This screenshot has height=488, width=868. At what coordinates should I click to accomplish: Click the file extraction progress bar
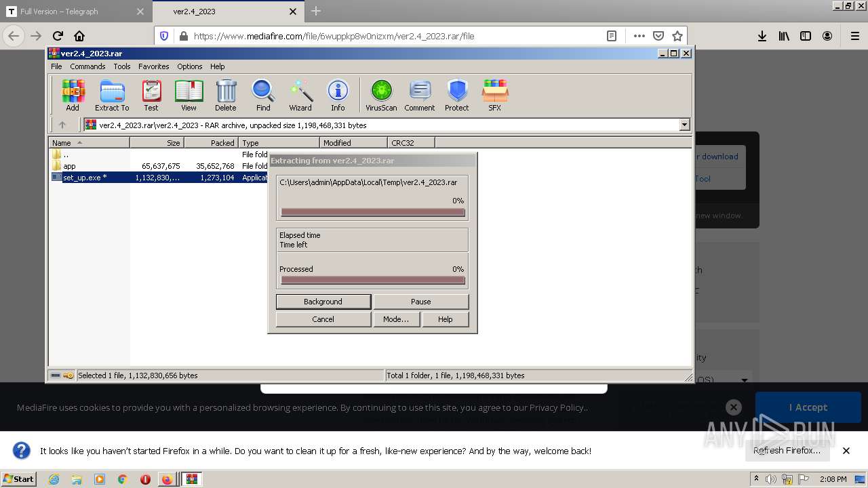pyautogui.click(x=373, y=212)
